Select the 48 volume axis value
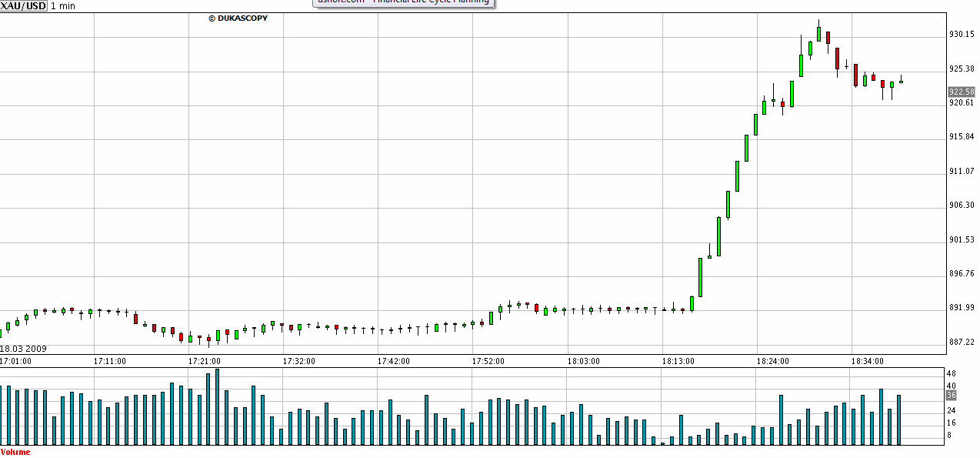Image resolution: width=980 pixels, height=458 pixels. [x=951, y=373]
